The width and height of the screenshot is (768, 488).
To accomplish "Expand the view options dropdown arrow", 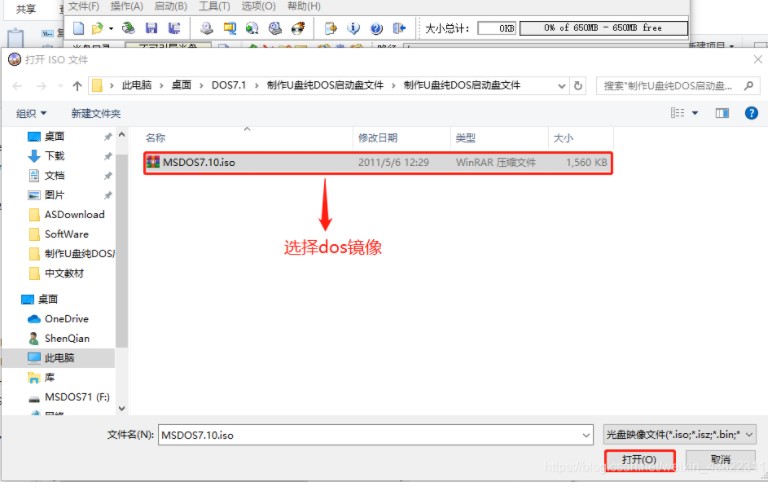I will [x=696, y=114].
